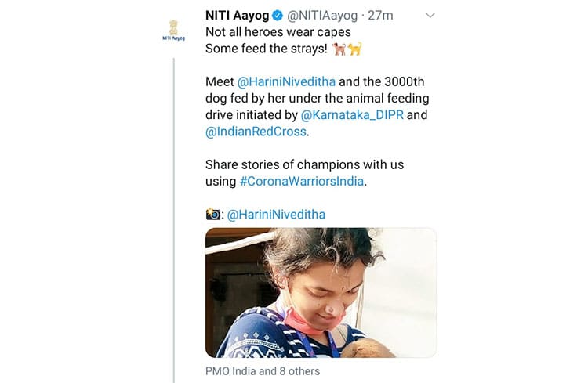Show "PMO India and 8 others" list
The width and height of the screenshot is (588, 383).
coord(263,370)
